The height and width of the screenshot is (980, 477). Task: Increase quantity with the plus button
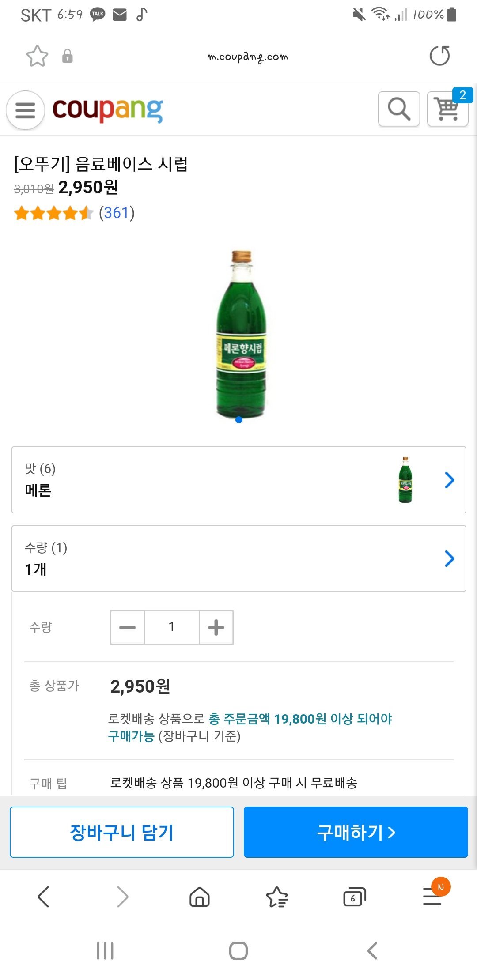click(x=216, y=627)
